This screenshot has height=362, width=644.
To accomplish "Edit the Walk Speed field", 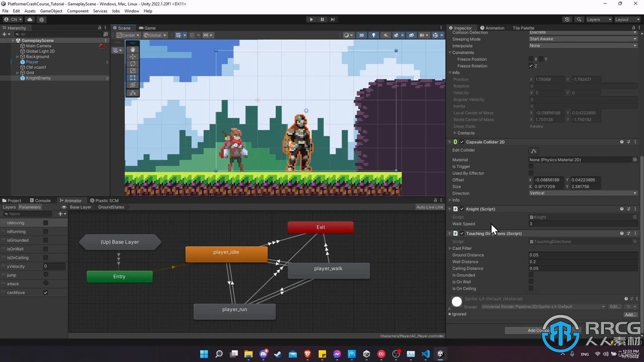I will pyautogui.click(x=583, y=224).
